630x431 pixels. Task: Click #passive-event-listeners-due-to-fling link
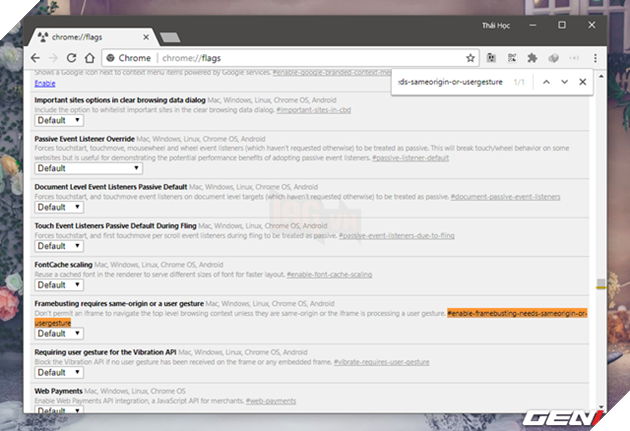pos(397,236)
